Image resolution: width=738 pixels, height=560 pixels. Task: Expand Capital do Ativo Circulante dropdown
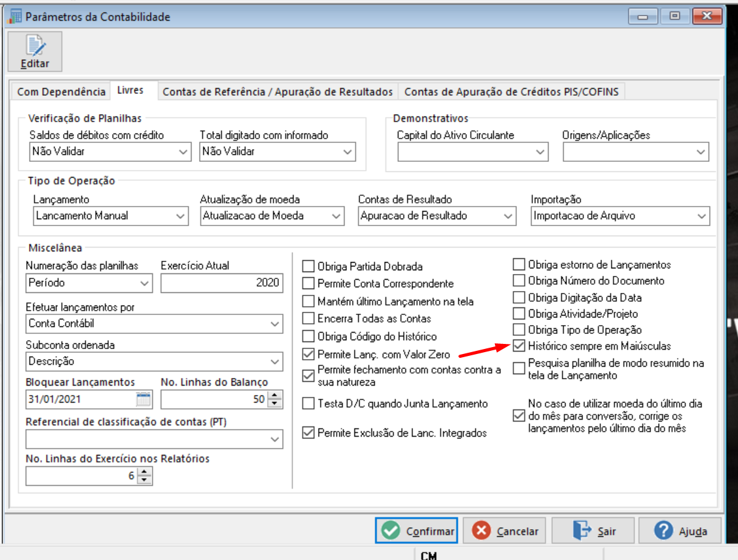click(x=472, y=152)
